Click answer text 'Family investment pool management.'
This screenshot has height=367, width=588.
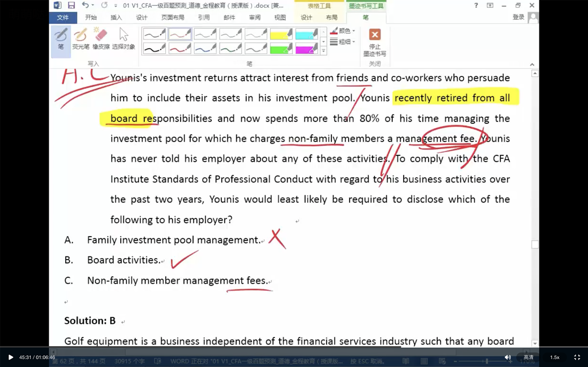[174, 240]
